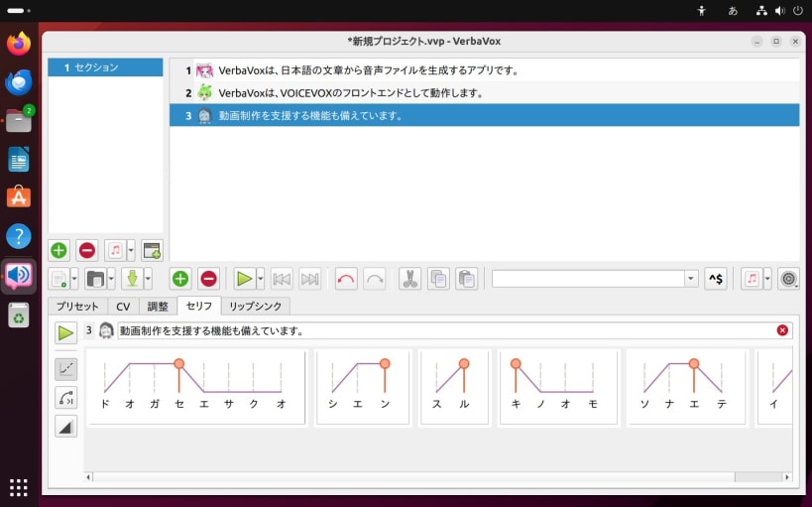Skip to next line button
This screenshot has width=812, height=507.
coord(310,279)
